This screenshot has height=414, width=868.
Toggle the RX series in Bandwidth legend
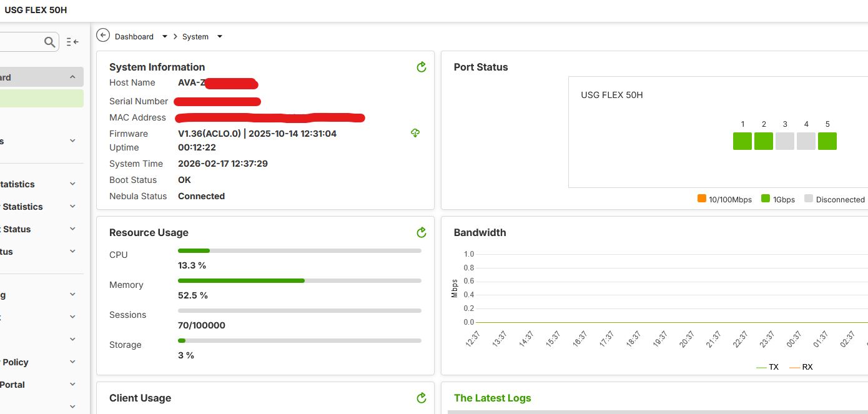point(801,367)
